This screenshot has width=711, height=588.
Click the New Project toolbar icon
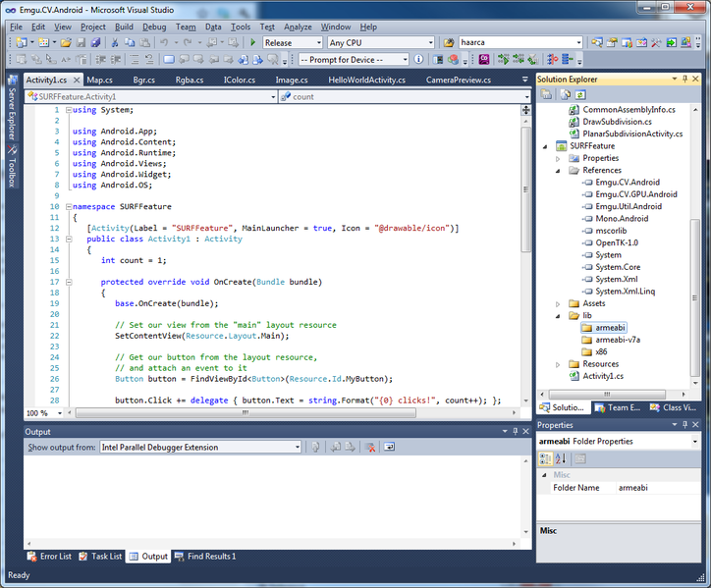point(21,42)
